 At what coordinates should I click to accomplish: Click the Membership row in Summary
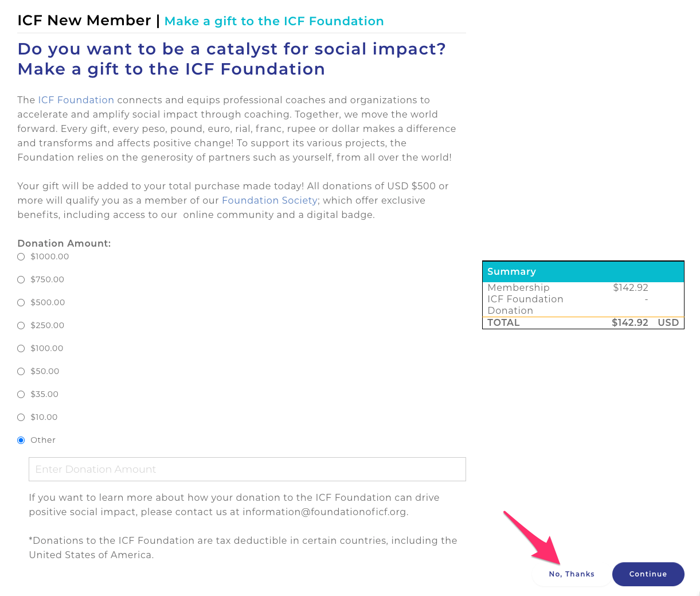click(x=568, y=287)
